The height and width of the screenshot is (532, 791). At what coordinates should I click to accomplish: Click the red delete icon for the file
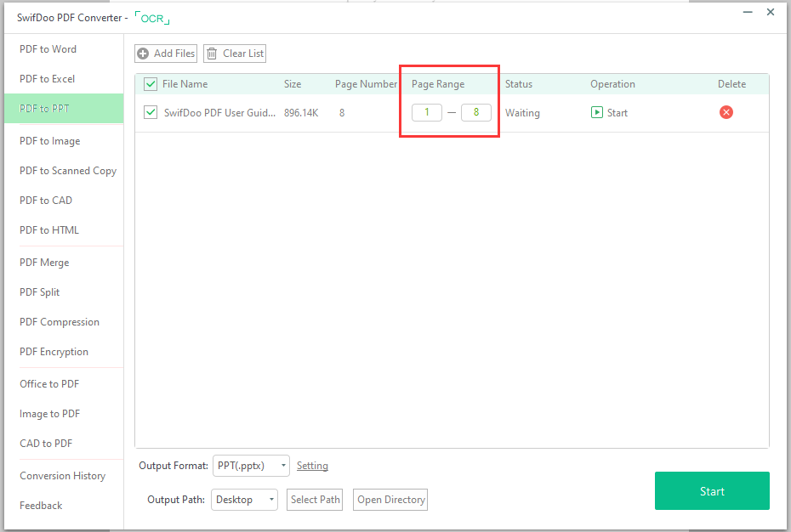(726, 112)
